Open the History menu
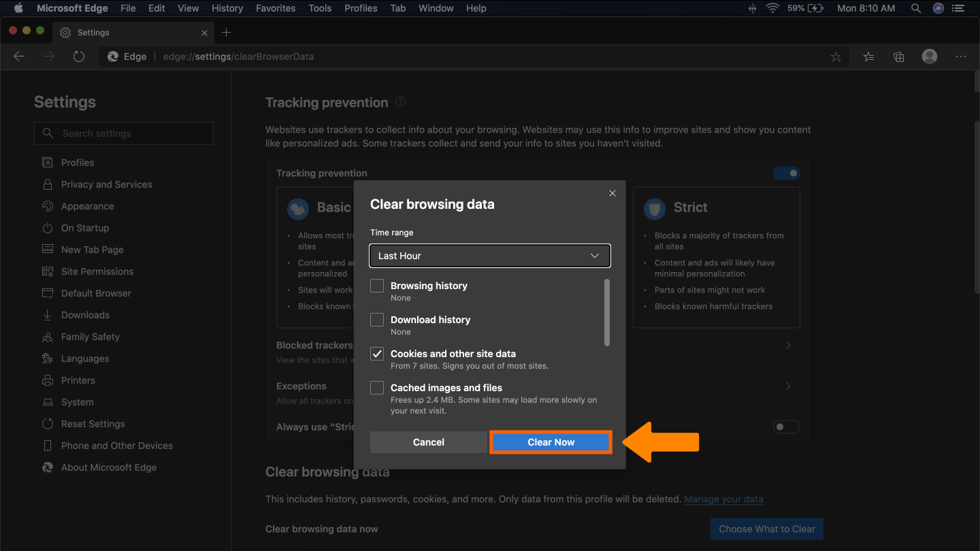Screen dimensions: 980x551 tap(227, 8)
